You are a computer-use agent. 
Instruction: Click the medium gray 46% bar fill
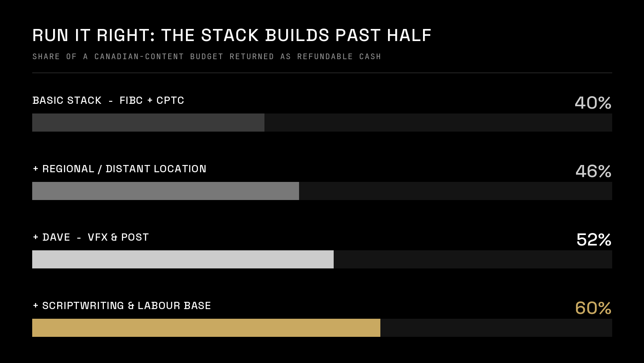click(x=165, y=191)
